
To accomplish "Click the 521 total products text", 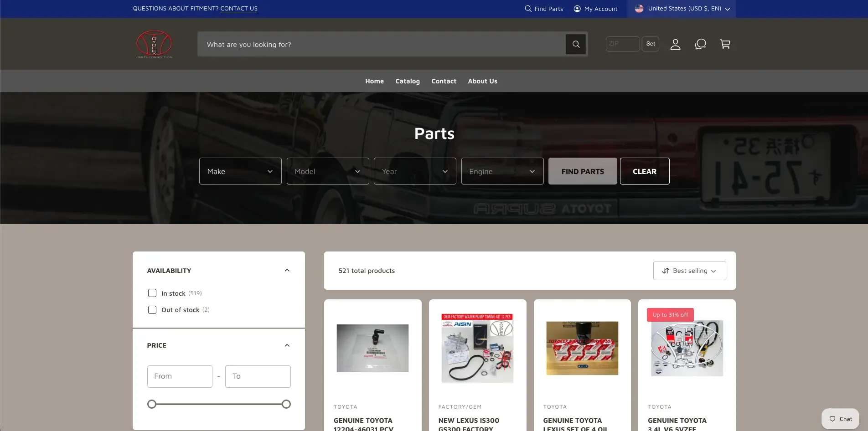I will (x=367, y=271).
